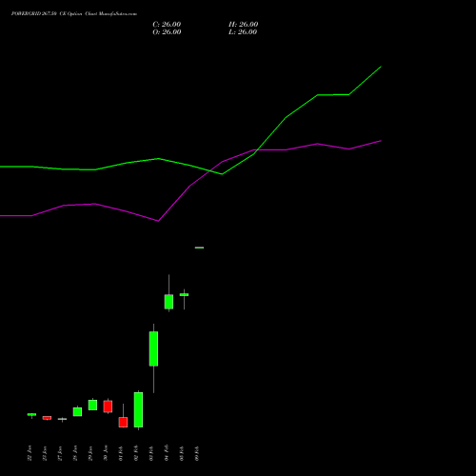
Task: Click the flat green dash candle at top
Action: (x=199, y=248)
